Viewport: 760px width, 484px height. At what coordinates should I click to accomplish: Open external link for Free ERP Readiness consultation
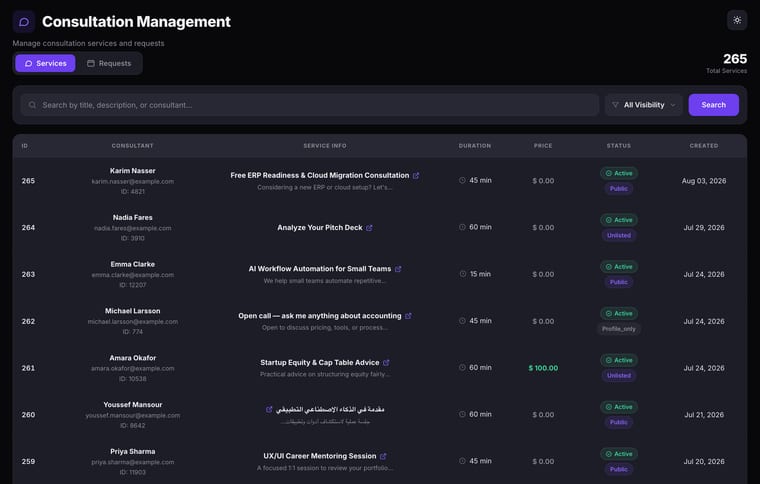[x=416, y=175]
